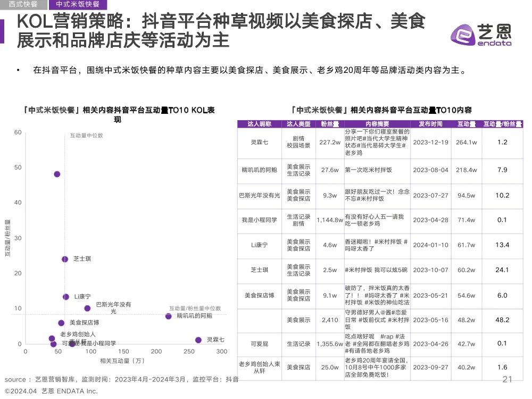The image size is (532, 399).
Task: Click the 我是小程同学 table cell
Action: [260, 220]
